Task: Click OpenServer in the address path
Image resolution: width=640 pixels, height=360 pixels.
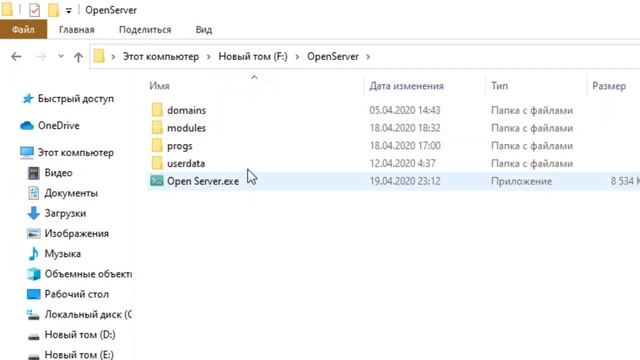Action: pos(333,56)
